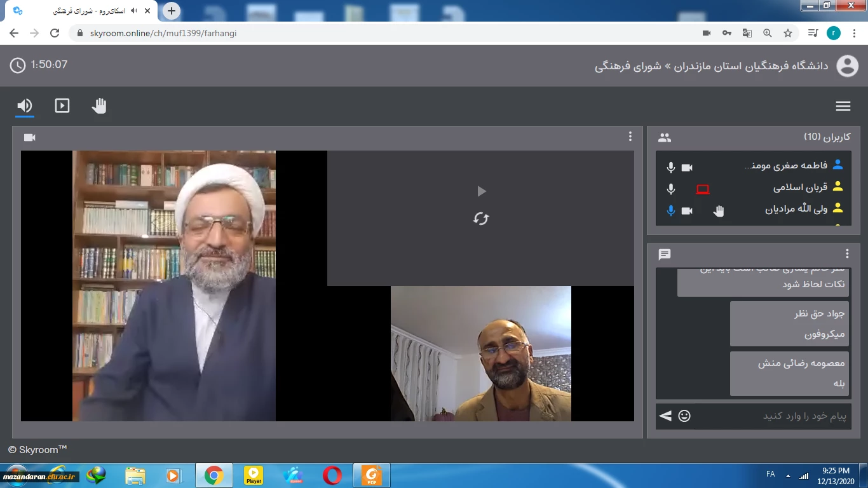The height and width of the screenshot is (488, 868).
Task: Open the video panel three-dot options
Action: pos(630,137)
